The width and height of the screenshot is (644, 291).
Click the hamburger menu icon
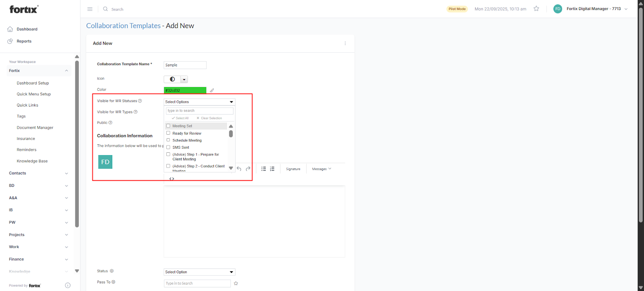click(90, 9)
